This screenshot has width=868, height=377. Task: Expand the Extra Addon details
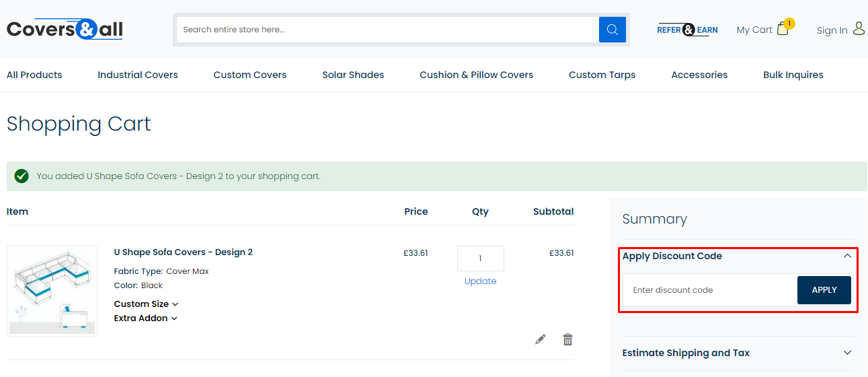(145, 318)
